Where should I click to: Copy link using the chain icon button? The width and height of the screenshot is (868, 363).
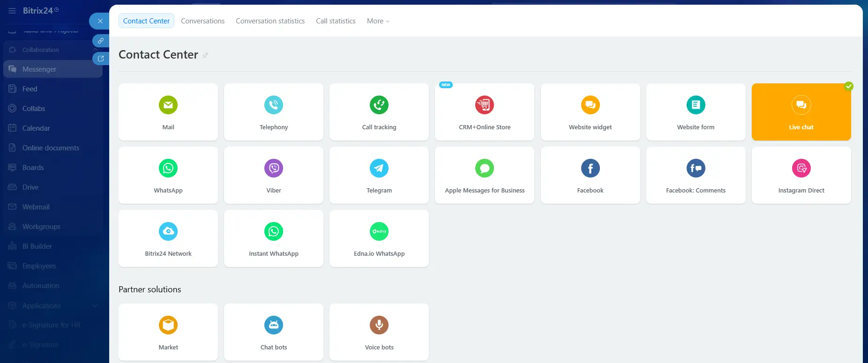point(101,41)
